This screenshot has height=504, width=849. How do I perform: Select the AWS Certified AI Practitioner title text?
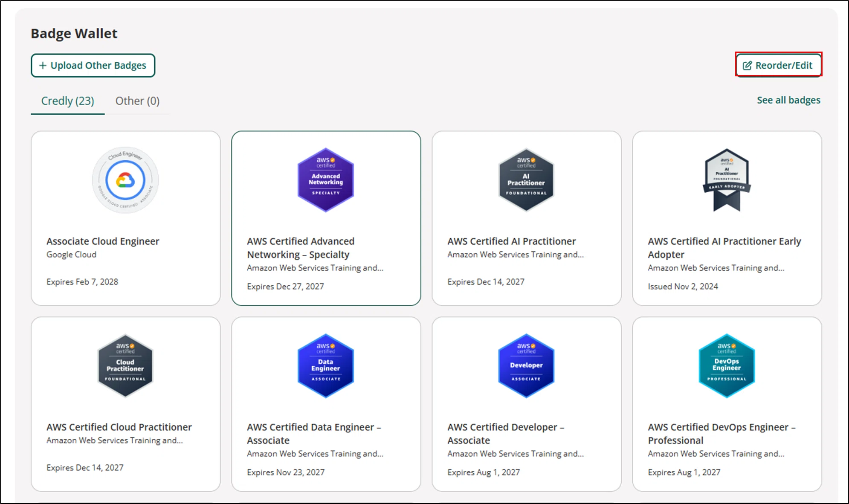click(x=511, y=241)
